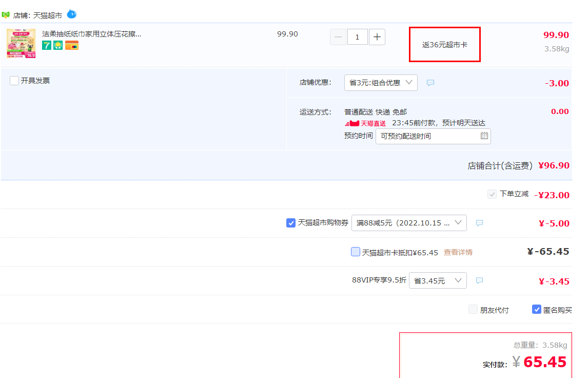Screen dimensions: 588x378
Task: Increase quantity with the plus button
Action: (x=377, y=37)
